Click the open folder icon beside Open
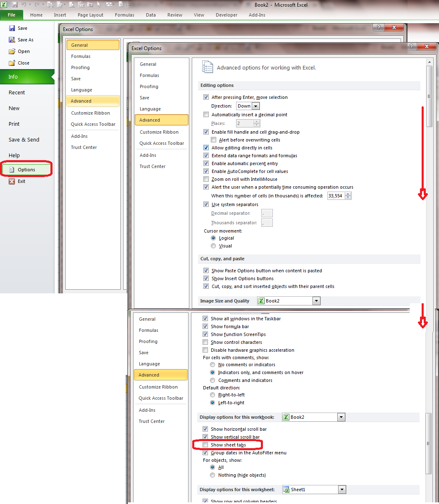This screenshot has height=504, width=439. pos(12,51)
